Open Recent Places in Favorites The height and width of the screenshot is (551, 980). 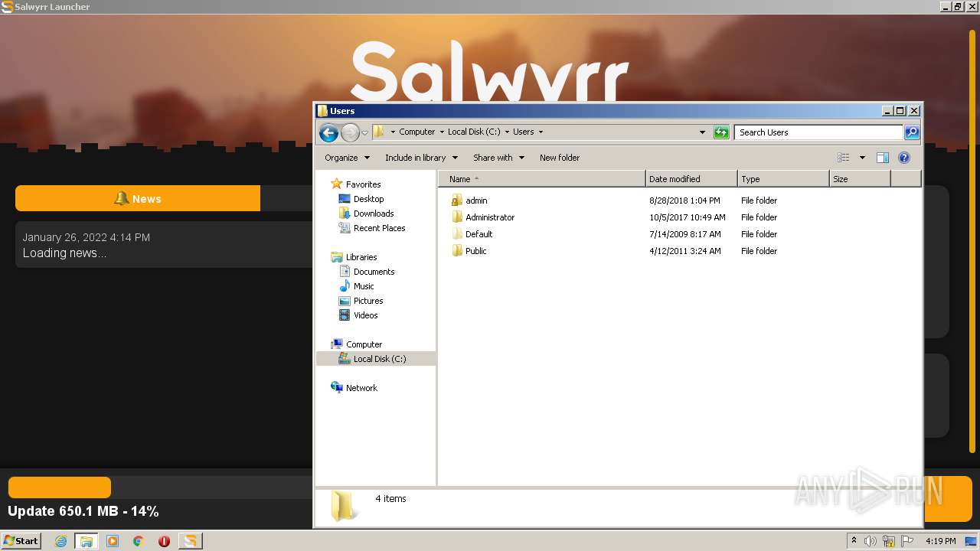[379, 228]
